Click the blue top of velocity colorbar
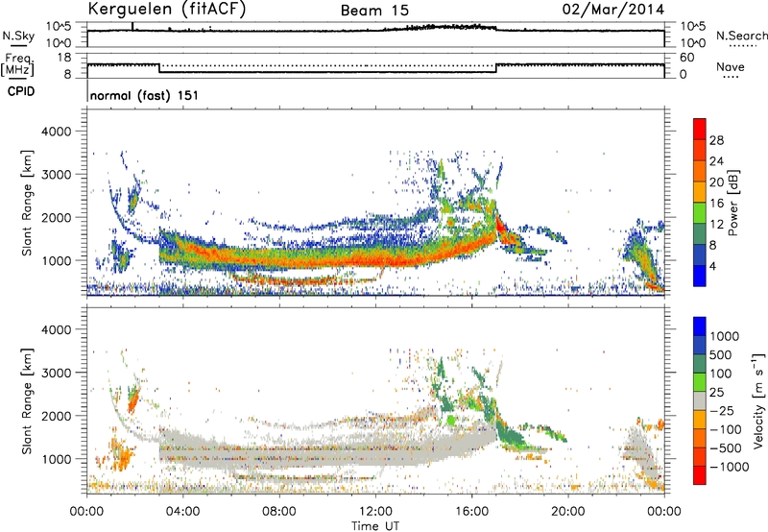This screenshot has height=532, width=768. click(x=700, y=326)
